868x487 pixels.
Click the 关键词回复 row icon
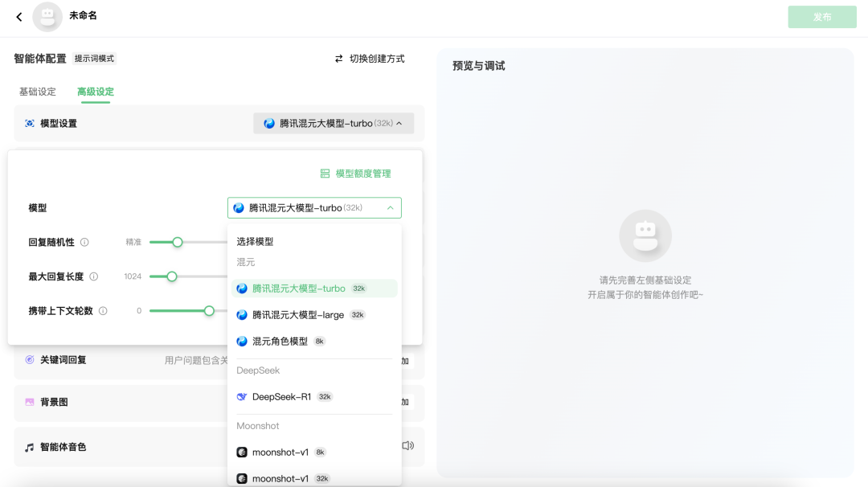(30, 360)
